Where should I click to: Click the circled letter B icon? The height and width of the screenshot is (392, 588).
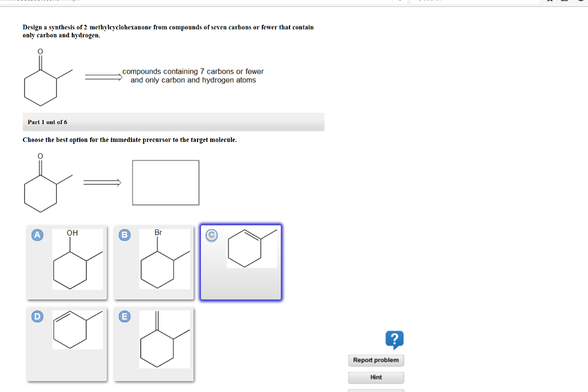tap(125, 235)
